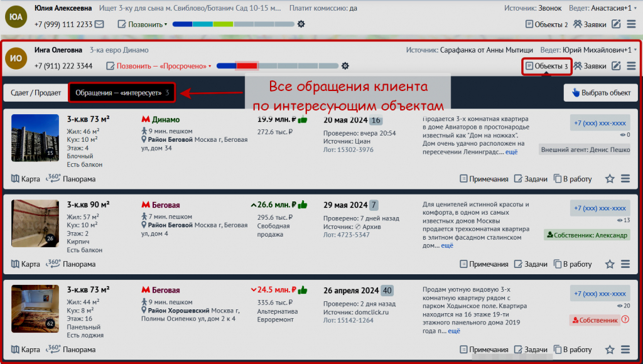Click phone number +7 (999) 111 2233

click(63, 24)
